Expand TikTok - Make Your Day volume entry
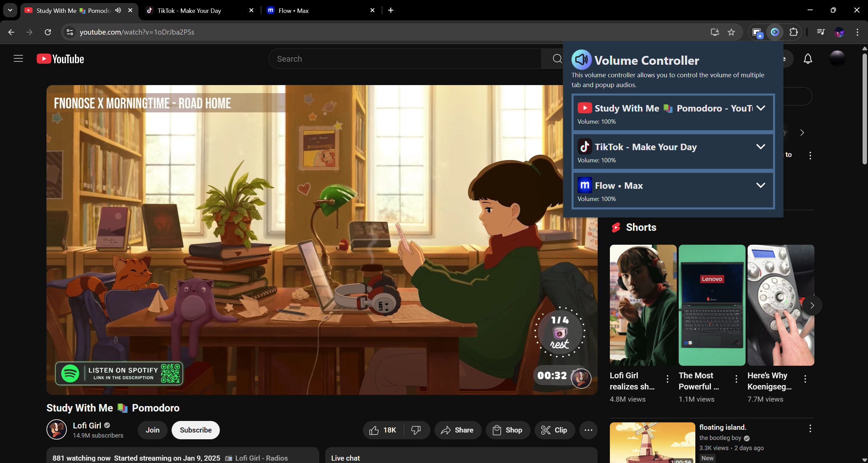This screenshot has height=463, width=868. [x=761, y=147]
